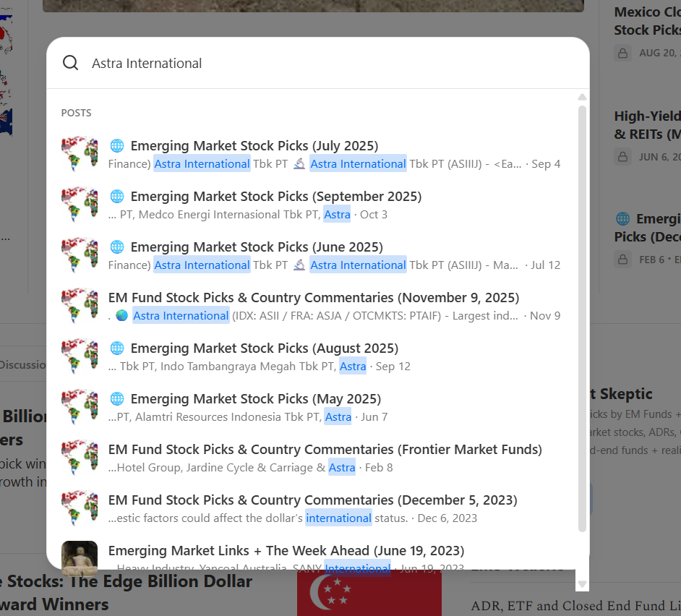The width and height of the screenshot is (681, 616).
Task: Click highlighted 'Astra' in September 2025 snippet
Action: tap(338, 214)
